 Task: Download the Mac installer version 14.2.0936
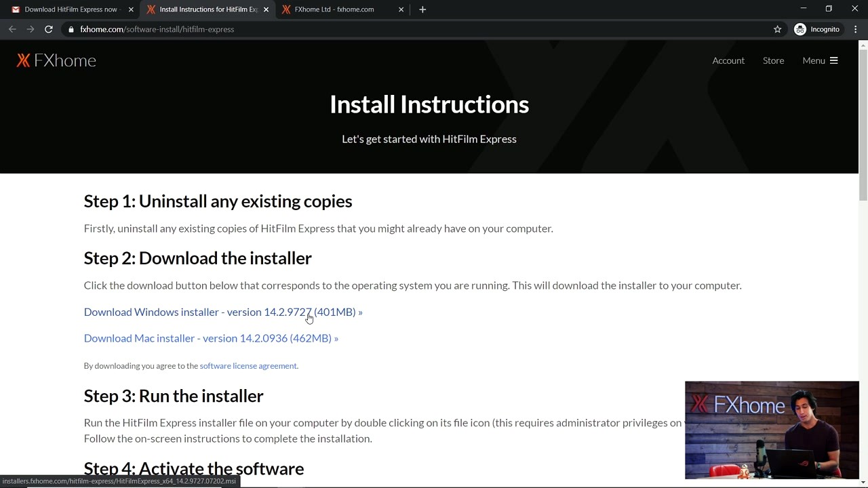coord(210,338)
